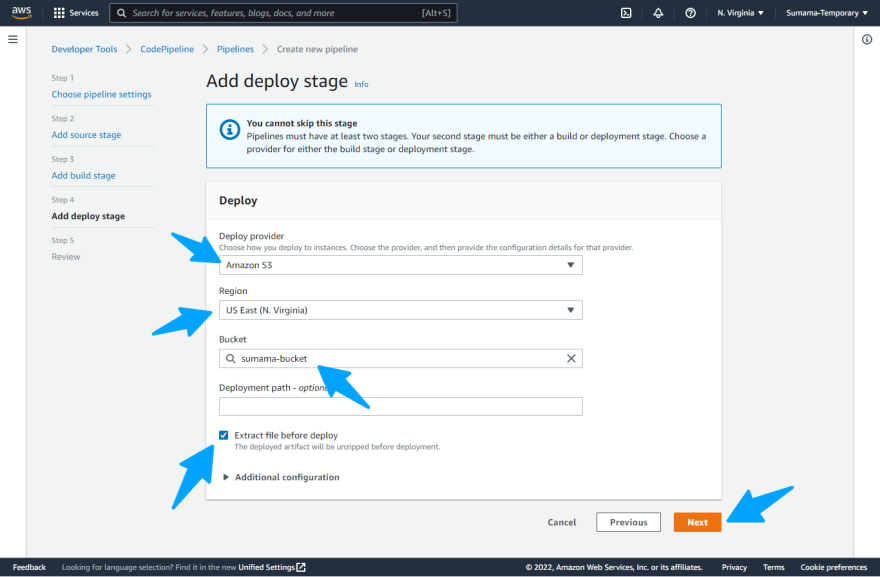The image size is (880, 577).
Task: Click 'You cannot skip this stage' heading
Action: pyautogui.click(x=302, y=123)
